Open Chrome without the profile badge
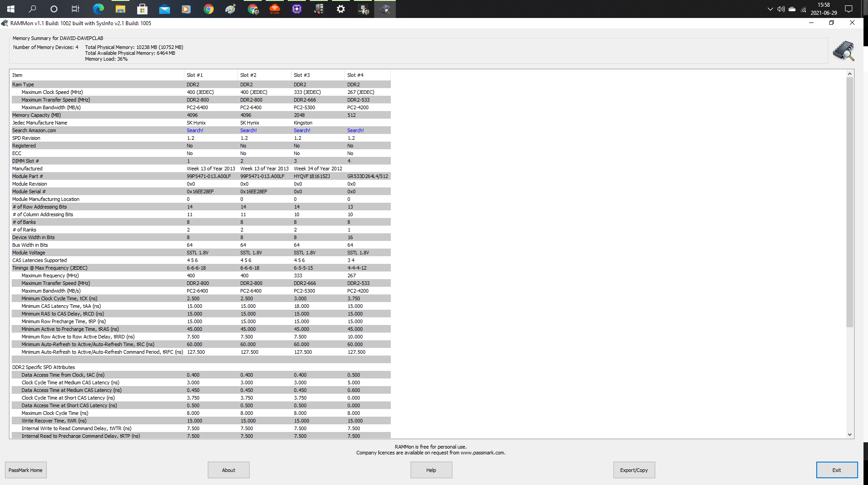The width and height of the screenshot is (868, 485). click(x=208, y=9)
